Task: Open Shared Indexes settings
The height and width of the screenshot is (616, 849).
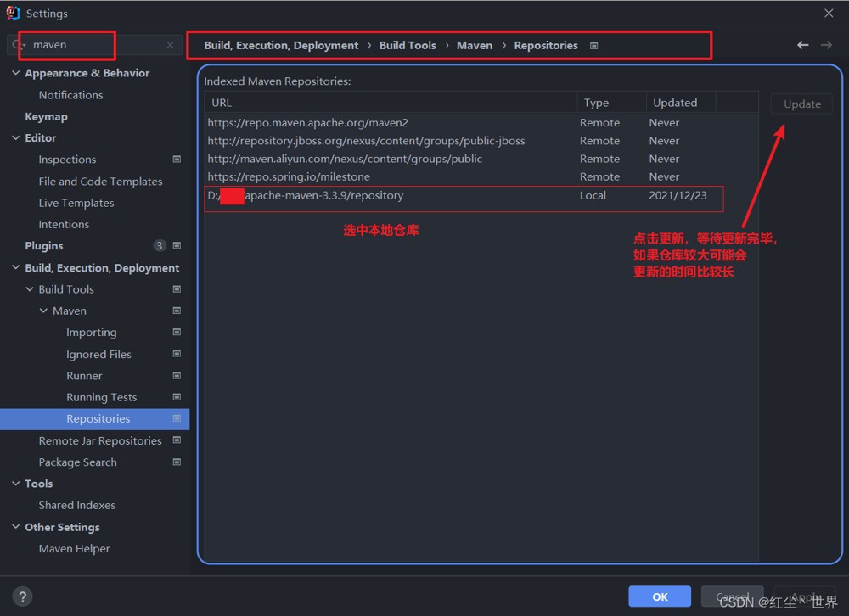Action: click(x=77, y=505)
